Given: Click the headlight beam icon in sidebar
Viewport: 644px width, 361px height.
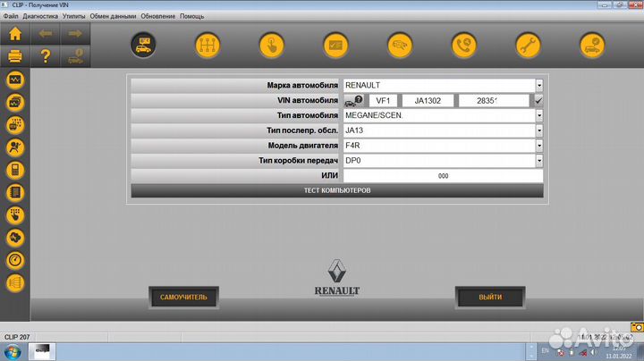Looking at the screenshot, I should 15,283.
